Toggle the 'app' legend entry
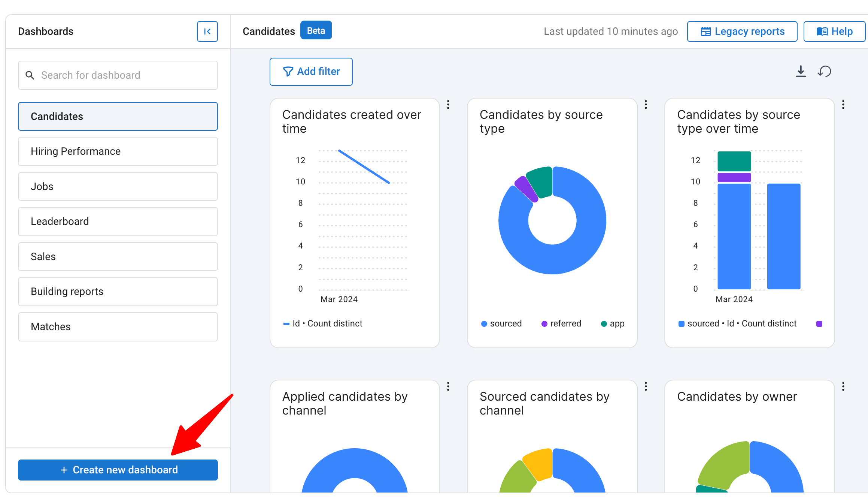The height and width of the screenshot is (497, 868). point(613,323)
